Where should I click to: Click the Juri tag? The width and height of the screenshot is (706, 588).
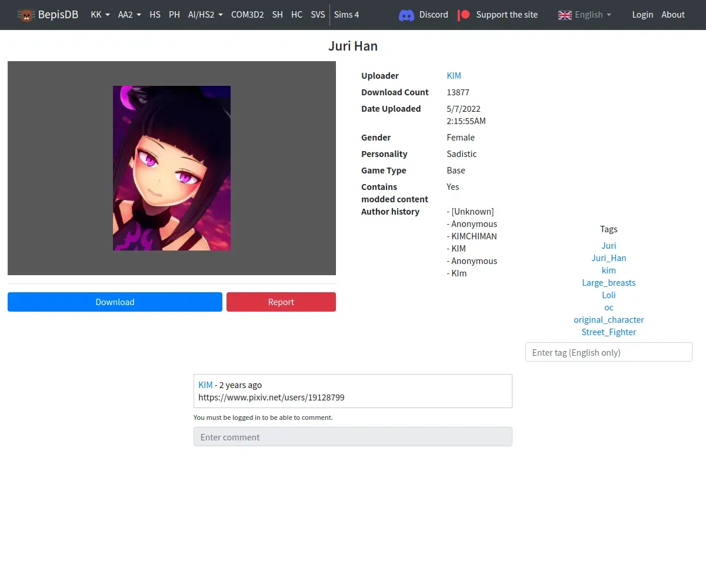point(609,246)
